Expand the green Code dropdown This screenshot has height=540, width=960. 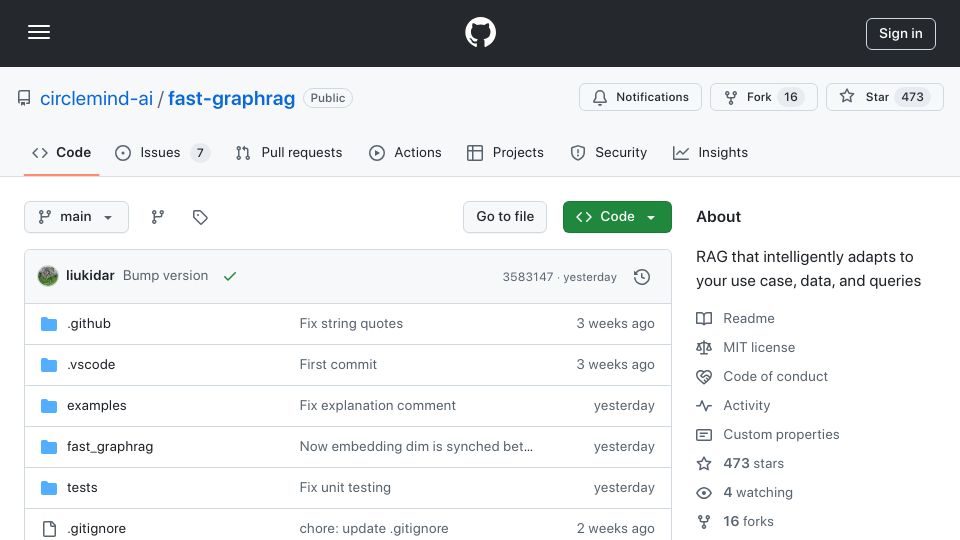[617, 217]
